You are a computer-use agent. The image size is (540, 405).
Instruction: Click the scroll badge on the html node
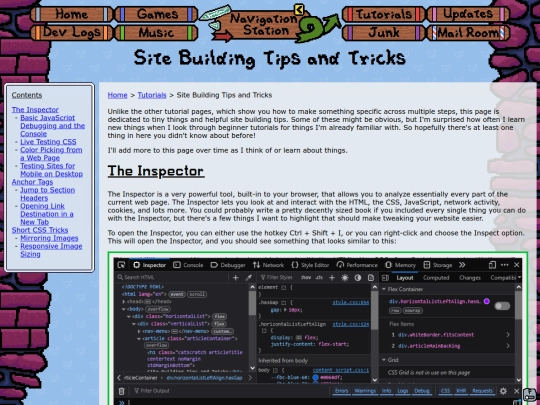point(197,294)
